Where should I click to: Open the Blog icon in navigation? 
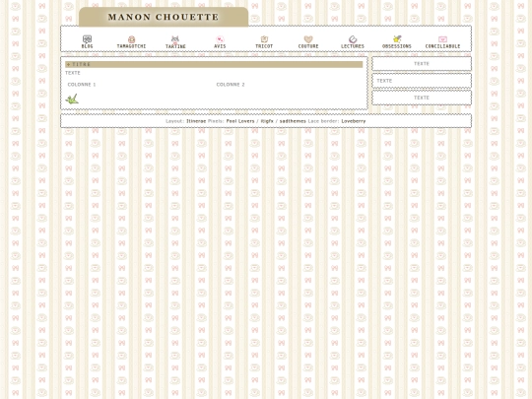click(x=88, y=39)
